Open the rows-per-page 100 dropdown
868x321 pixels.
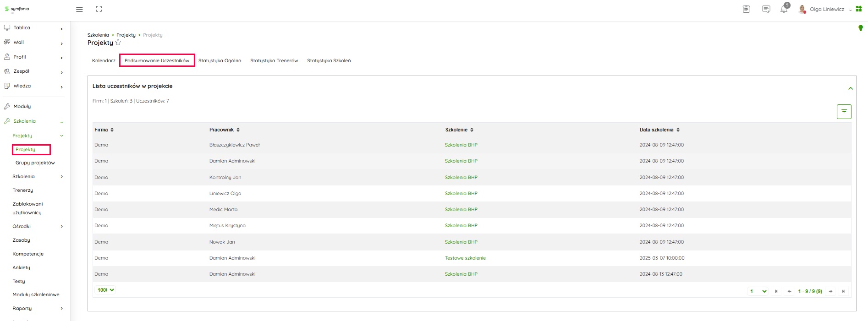point(105,290)
